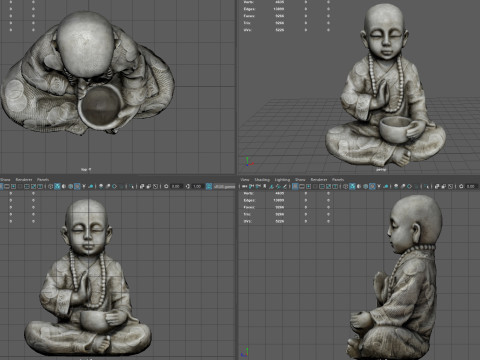
Task: Toggle Grid display in side view toolbar
Action: click(x=295, y=186)
